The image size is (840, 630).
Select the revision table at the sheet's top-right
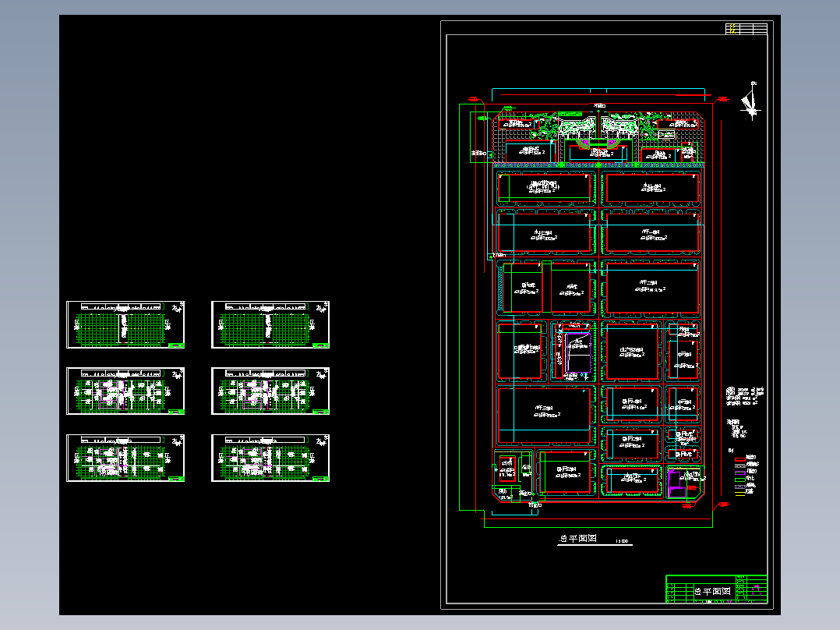[746, 29]
